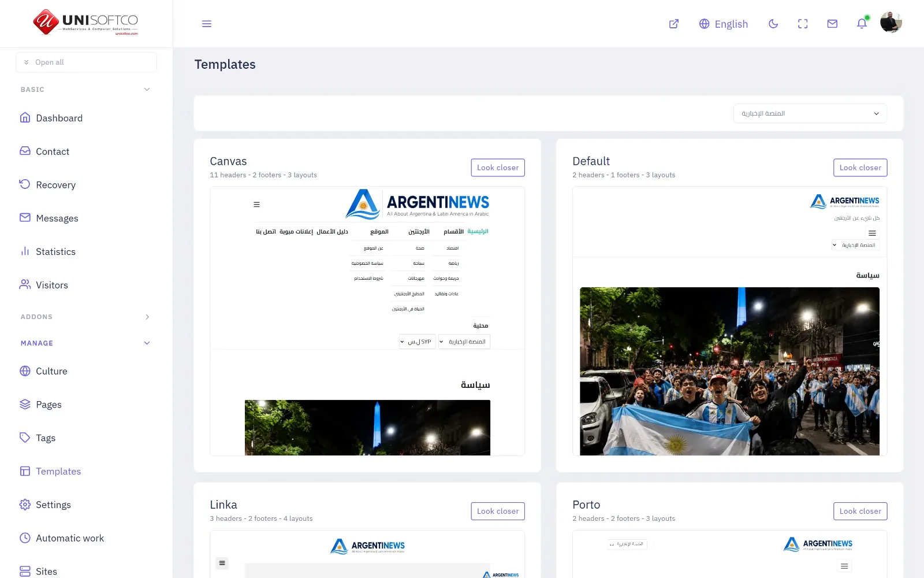Click the Settings gear icon

[25, 505]
